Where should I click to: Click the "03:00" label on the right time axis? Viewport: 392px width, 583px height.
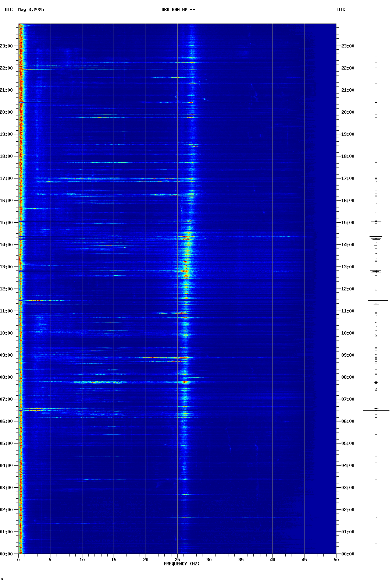point(348,488)
